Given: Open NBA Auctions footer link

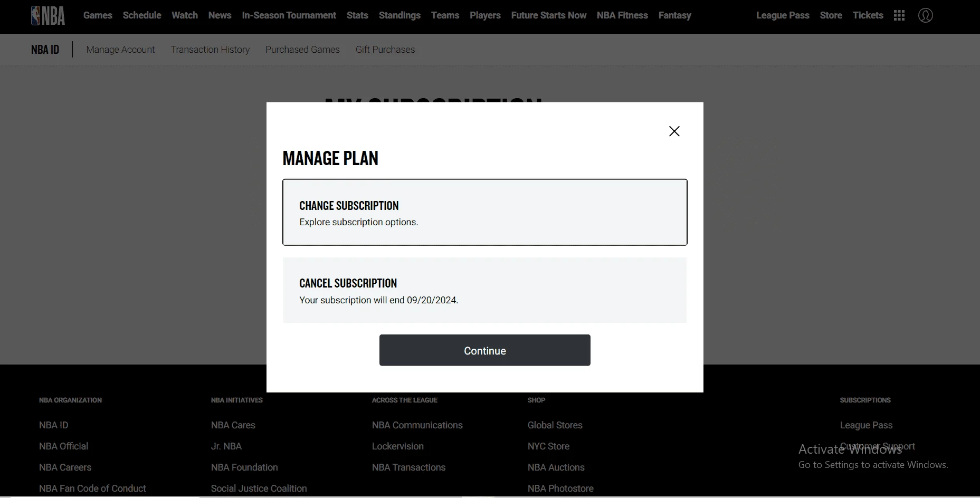Looking at the screenshot, I should (x=556, y=467).
